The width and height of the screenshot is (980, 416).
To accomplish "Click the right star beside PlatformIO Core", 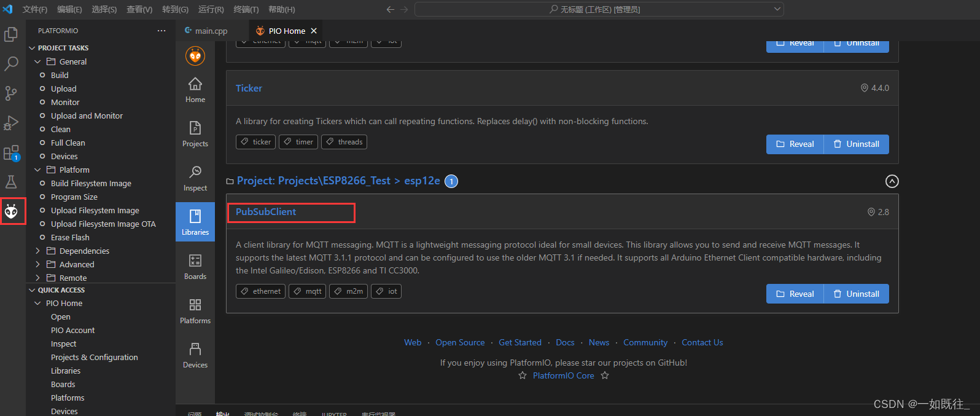I will click(x=605, y=375).
